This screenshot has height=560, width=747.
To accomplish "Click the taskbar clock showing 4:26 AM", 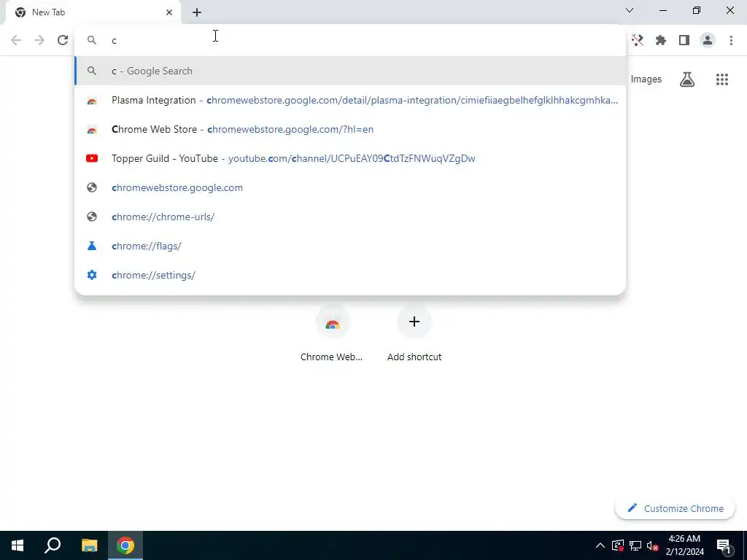I will click(x=684, y=545).
